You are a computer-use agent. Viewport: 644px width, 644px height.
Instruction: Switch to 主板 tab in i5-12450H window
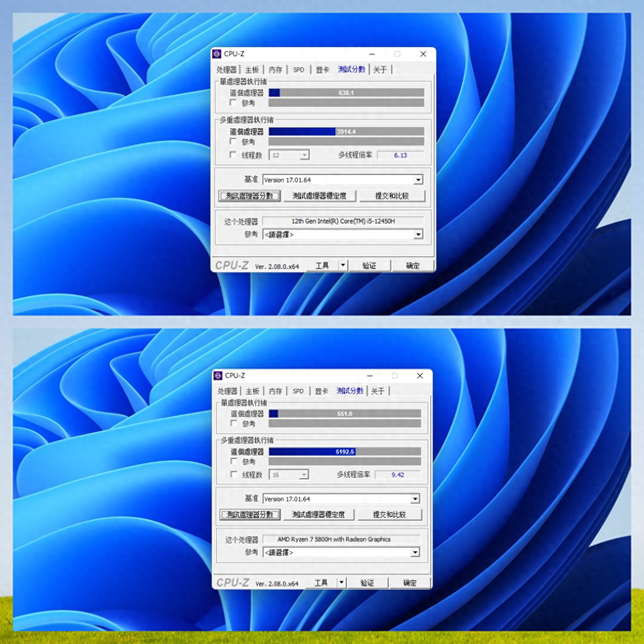252,70
